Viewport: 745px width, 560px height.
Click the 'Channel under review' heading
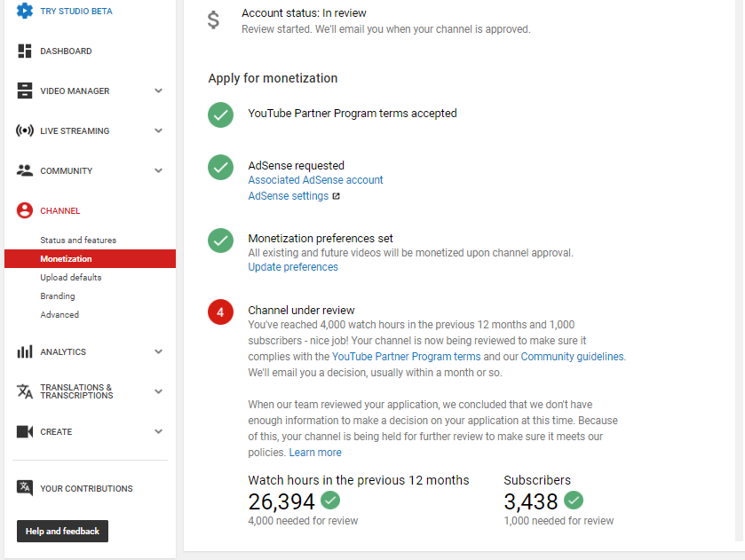click(301, 310)
